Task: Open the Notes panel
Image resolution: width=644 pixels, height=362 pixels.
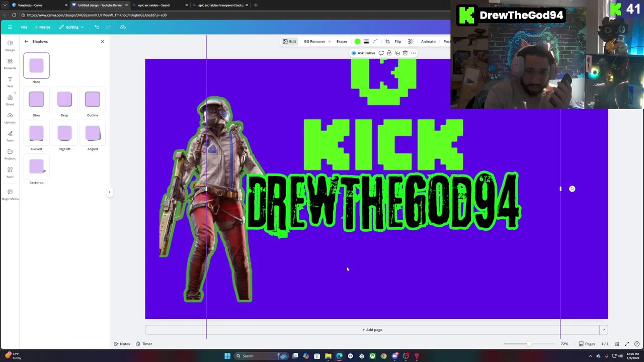Action: pyautogui.click(x=122, y=344)
